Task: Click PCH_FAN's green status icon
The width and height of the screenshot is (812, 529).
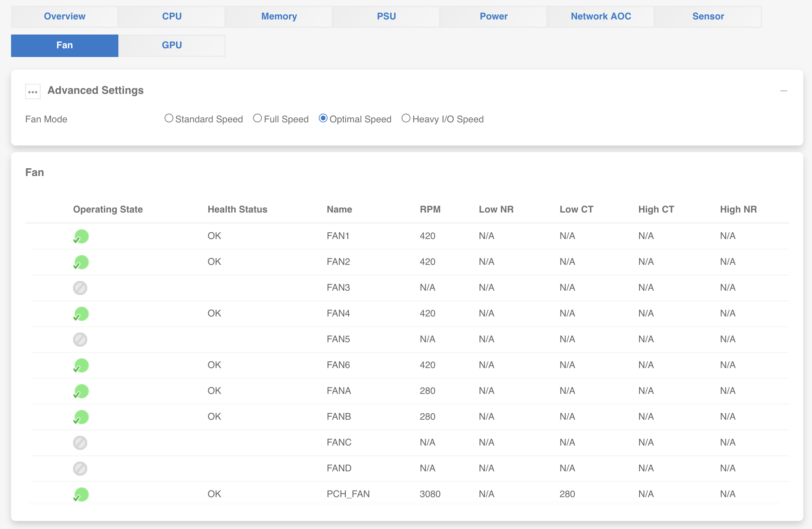Action: [x=80, y=494]
